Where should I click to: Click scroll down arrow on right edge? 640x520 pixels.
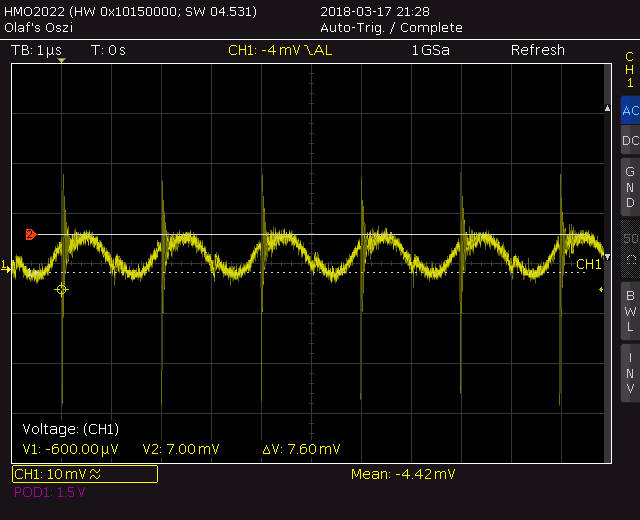coord(607,257)
